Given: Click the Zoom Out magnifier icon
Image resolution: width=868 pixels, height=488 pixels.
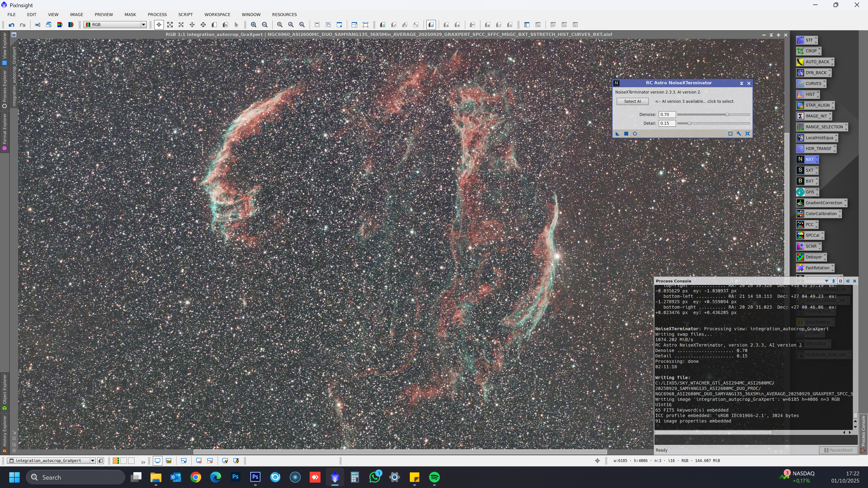Looking at the screenshot, I should coord(265,25).
